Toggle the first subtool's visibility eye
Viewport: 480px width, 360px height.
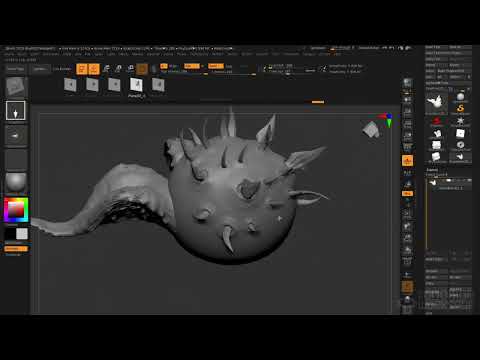click(469, 181)
